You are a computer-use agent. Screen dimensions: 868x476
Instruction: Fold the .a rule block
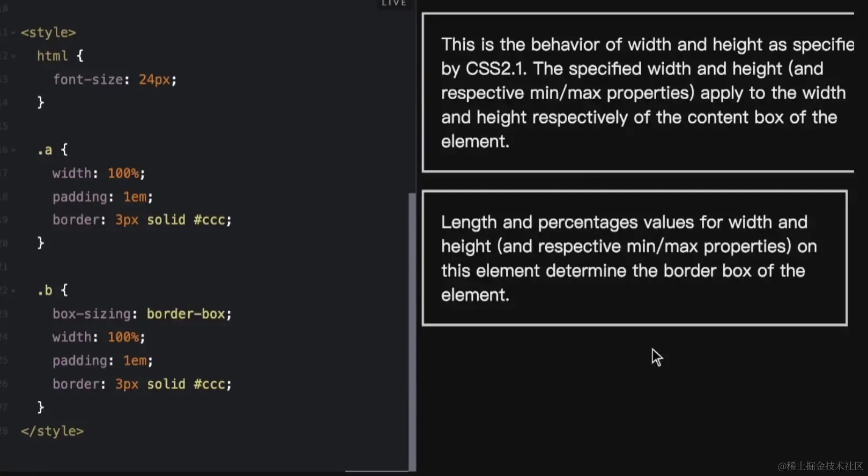pyautogui.click(x=13, y=150)
